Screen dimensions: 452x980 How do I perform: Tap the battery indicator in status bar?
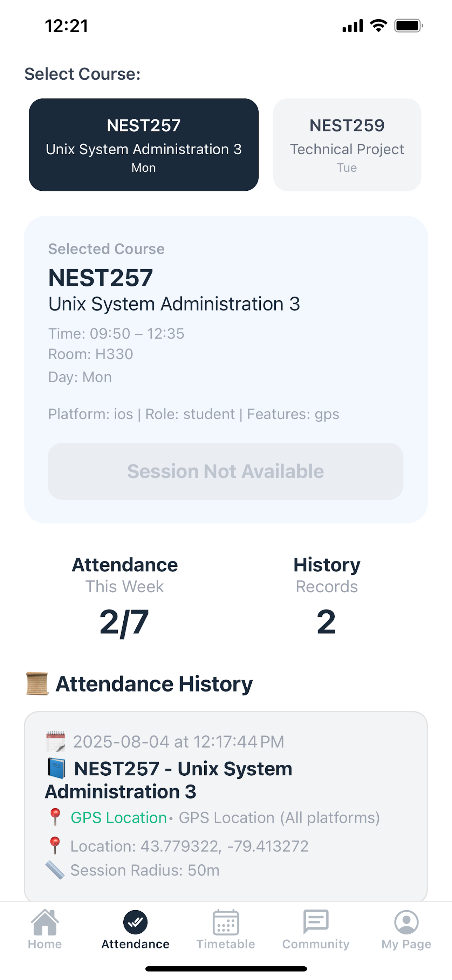coord(408,26)
